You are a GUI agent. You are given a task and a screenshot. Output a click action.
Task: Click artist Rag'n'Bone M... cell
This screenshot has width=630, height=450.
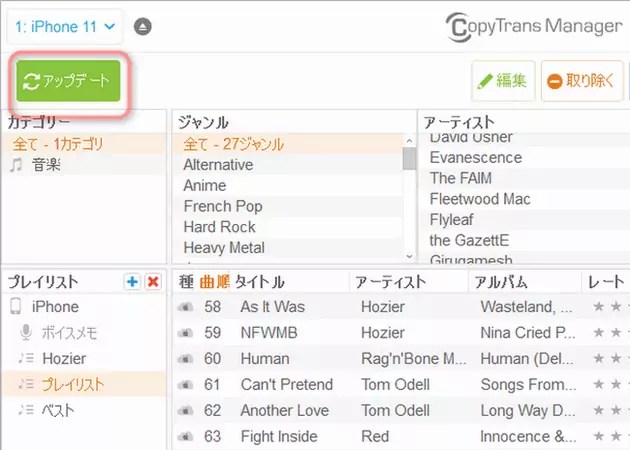[414, 359]
